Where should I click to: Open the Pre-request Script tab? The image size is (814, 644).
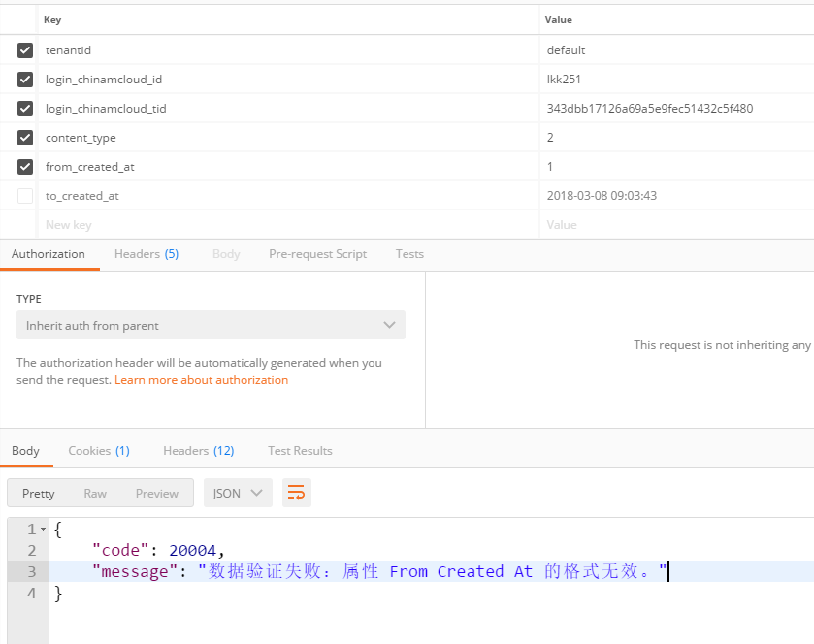tap(317, 254)
